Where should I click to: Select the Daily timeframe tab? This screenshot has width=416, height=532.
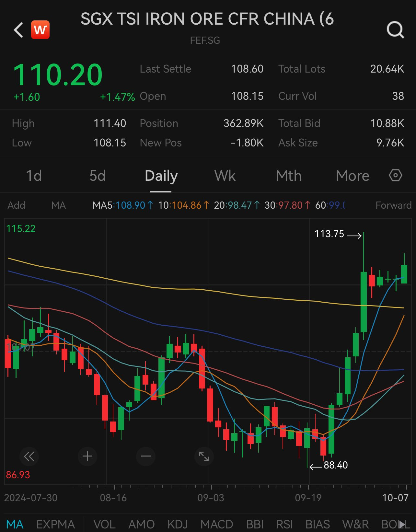(161, 176)
